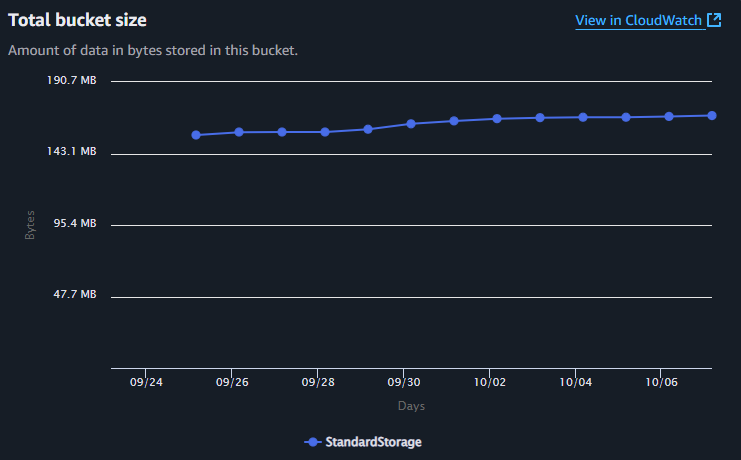Pick the data point for 10/03
The image size is (741, 460).
540,118
